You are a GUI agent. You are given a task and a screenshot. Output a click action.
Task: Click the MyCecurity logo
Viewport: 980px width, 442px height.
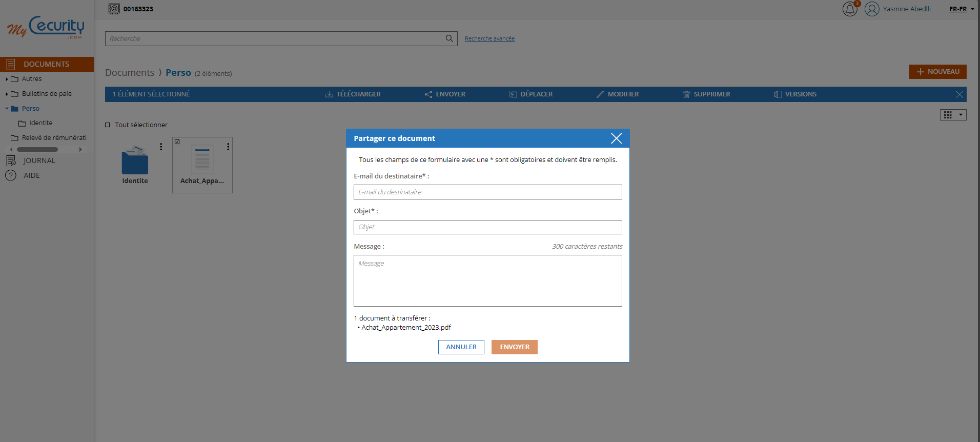tap(46, 27)
